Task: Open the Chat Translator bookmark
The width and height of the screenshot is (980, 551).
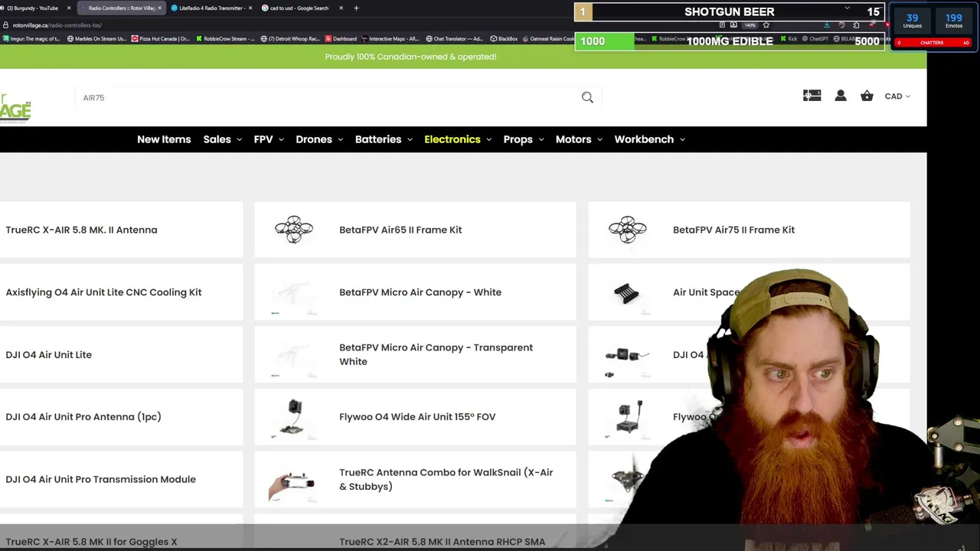Action: point(455,38)
